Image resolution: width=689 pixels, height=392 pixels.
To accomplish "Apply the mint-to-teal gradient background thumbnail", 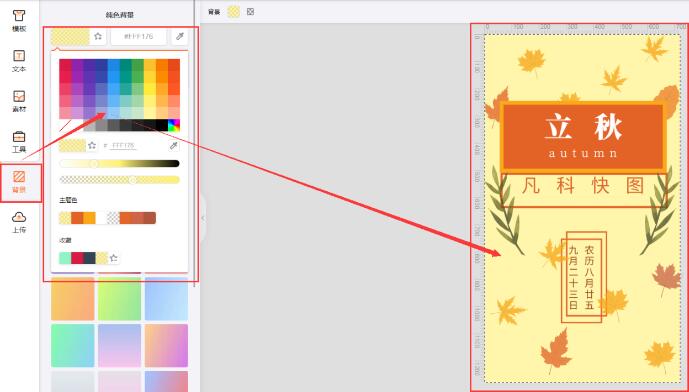I will pyautogui.click(x=73, y=345).
